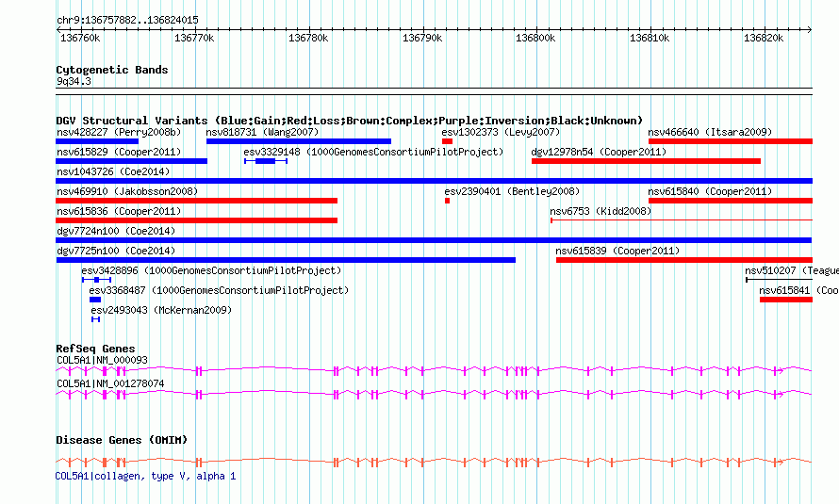Viewport: 839px width, 504px height.
Task: Click the dgv12978n54 (Cooper2011) label
Action: (x=599, y=152)
